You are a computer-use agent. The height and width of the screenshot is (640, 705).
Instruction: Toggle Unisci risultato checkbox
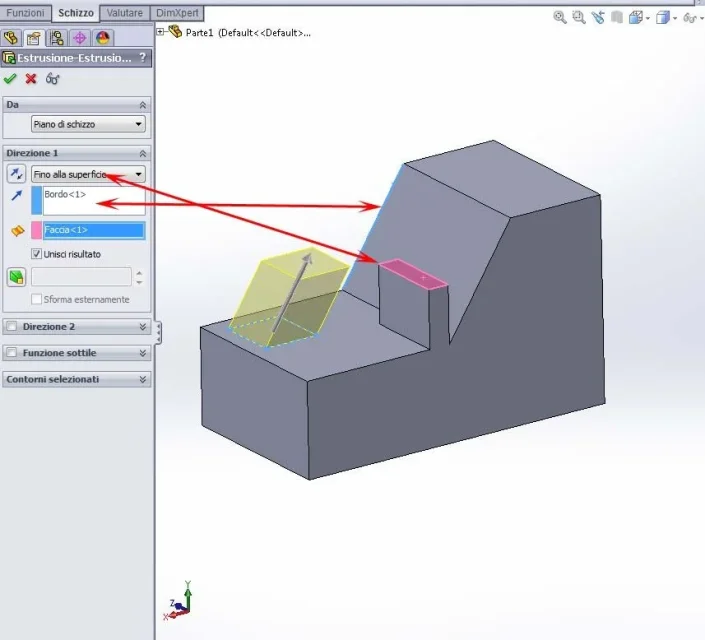pyautogui.click(x=36, y=254)
